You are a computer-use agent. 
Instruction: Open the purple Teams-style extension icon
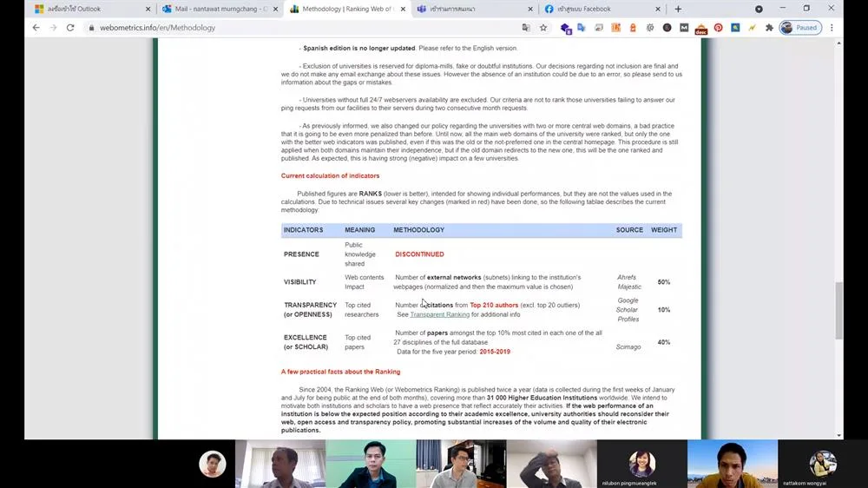coord(565,28)
